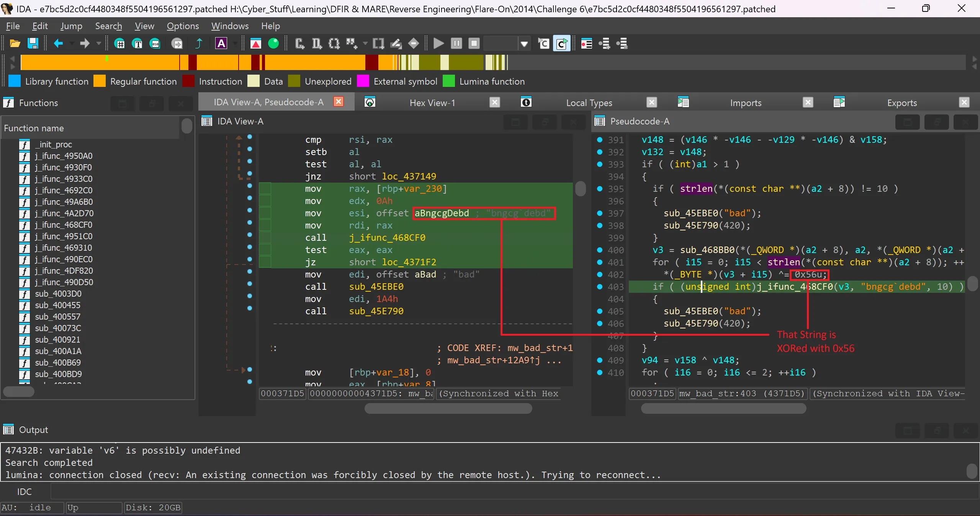Switch to the Hex View-1 tab
980x516 pixels.
[x=432, y=103]
